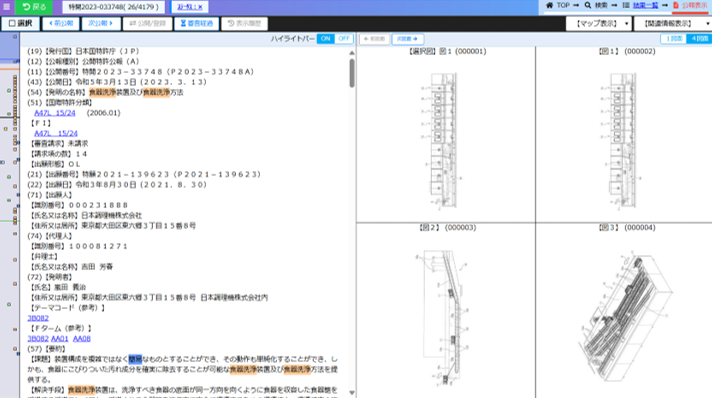Select the red 公報表示 document icon
Screen dimensions: 712x398
pos(676,5)
